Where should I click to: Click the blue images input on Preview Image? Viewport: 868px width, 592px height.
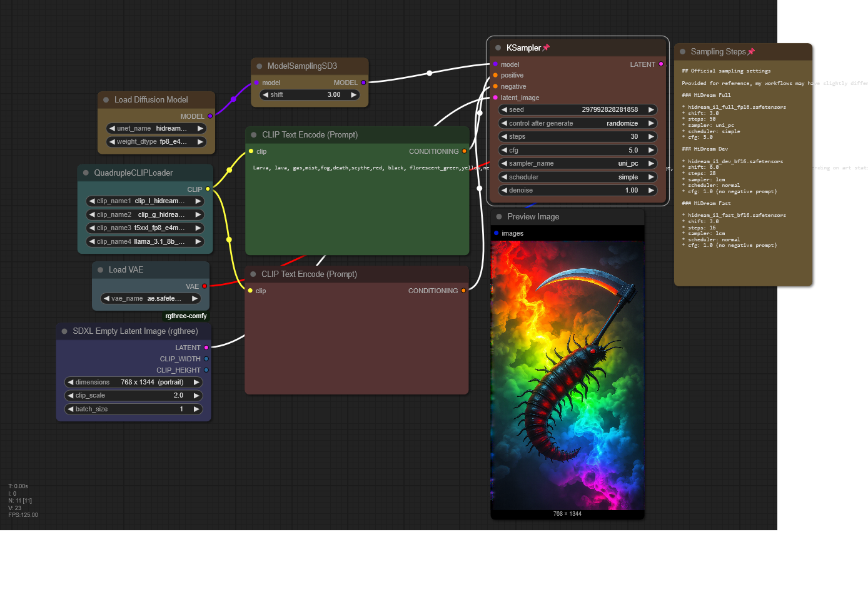[496, 233]
